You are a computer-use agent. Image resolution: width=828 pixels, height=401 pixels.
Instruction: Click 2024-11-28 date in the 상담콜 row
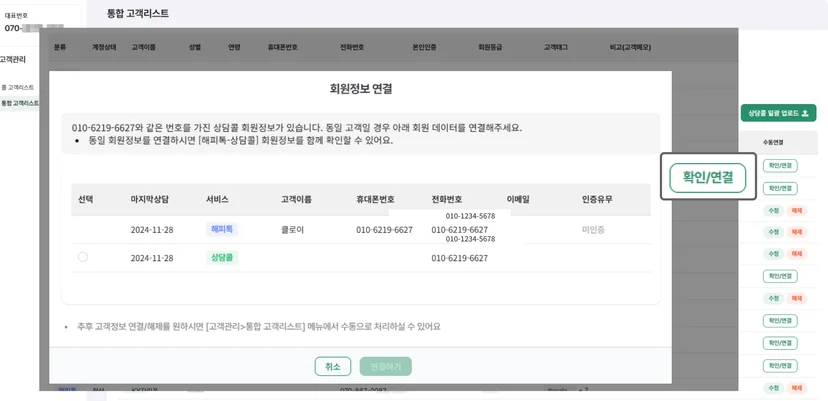(x=152, y=258)
